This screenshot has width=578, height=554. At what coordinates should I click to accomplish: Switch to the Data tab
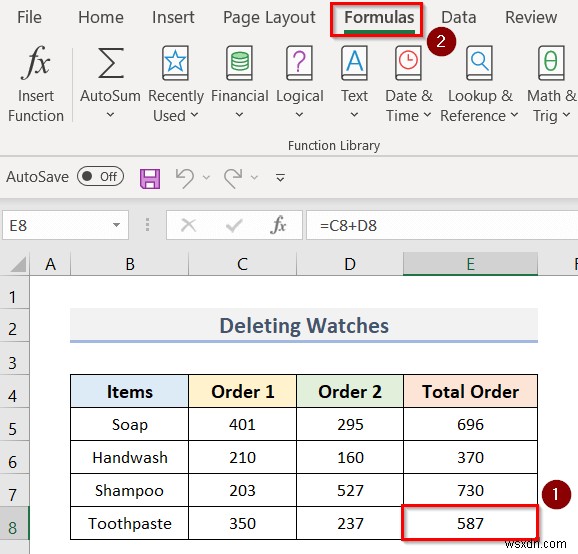459,17
